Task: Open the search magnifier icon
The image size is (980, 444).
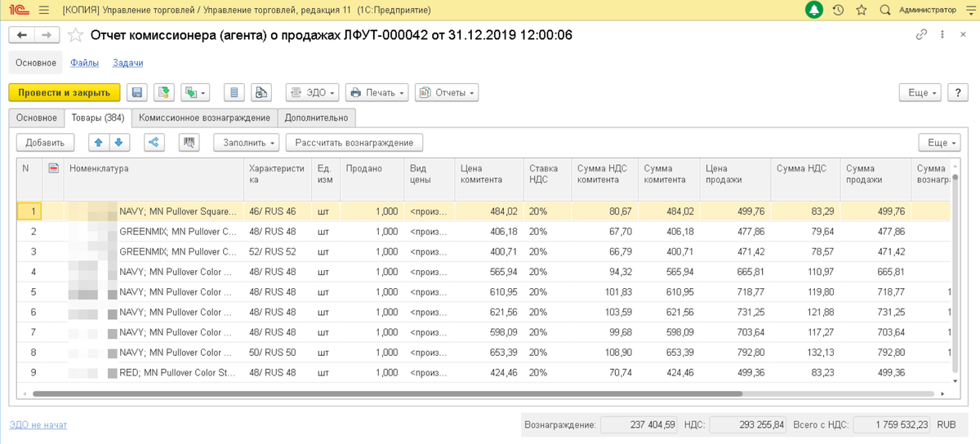Action: [x=884, y=10]
